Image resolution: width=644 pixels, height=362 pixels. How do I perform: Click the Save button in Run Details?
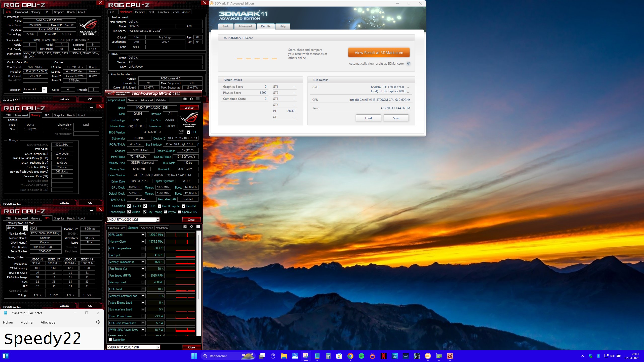point(396,118)
